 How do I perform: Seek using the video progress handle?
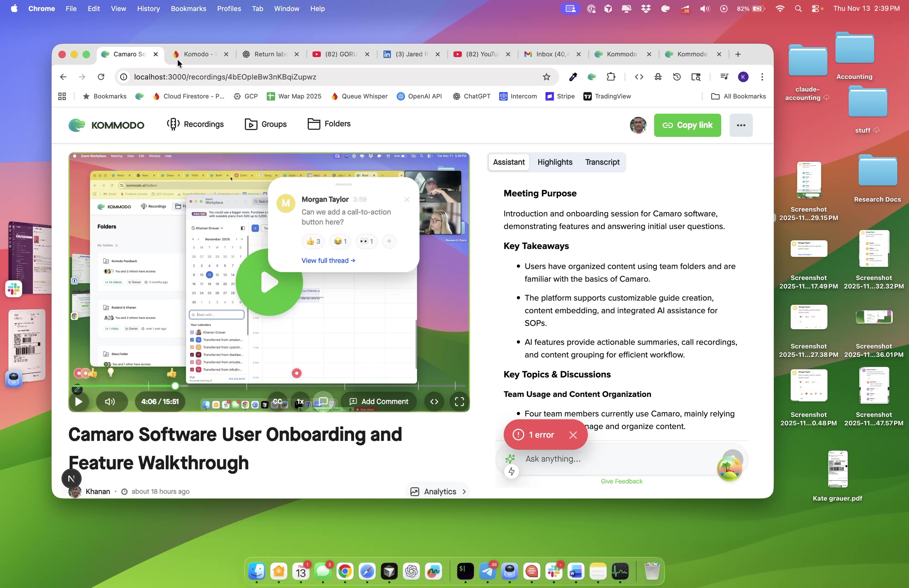click(x=175, y=386)
